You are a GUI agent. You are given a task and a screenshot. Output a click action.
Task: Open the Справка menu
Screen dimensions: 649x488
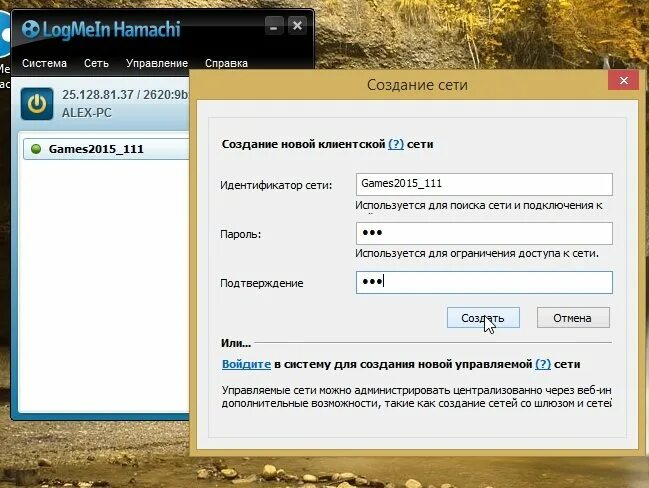click(x=226, y=63)
